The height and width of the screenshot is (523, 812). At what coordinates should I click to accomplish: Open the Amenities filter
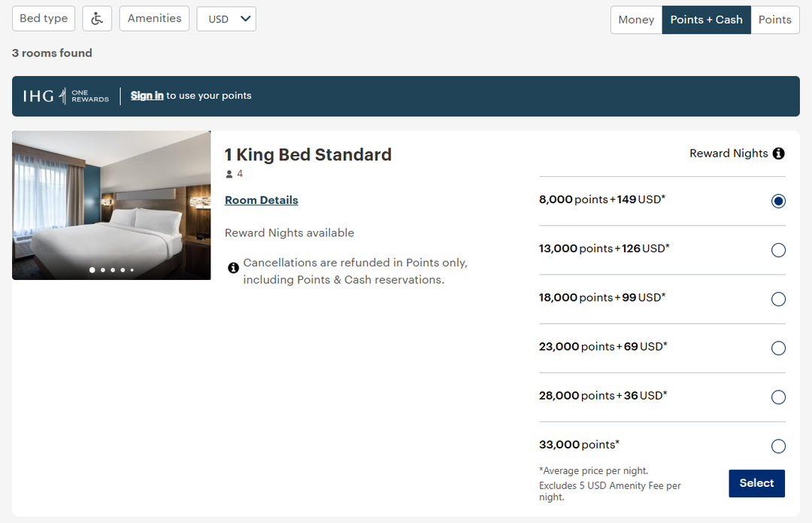click(x=154, y=18)
